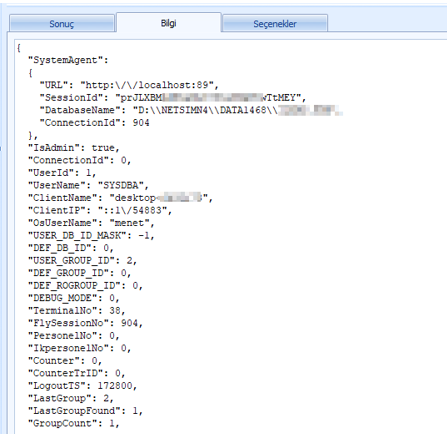
Task: Open the Seçenekler tab
Action: [x=275, y=23]
